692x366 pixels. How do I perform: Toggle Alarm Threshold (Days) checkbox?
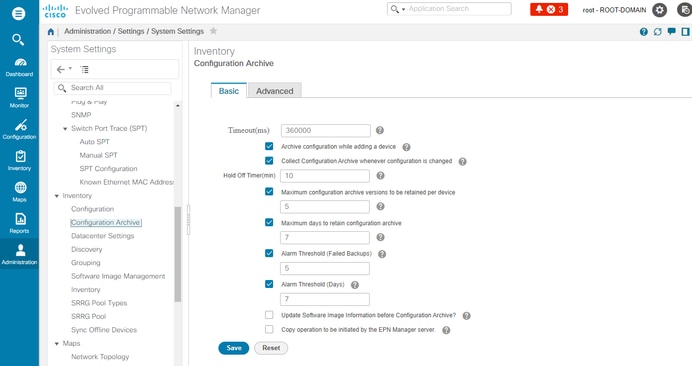point(269,284)
